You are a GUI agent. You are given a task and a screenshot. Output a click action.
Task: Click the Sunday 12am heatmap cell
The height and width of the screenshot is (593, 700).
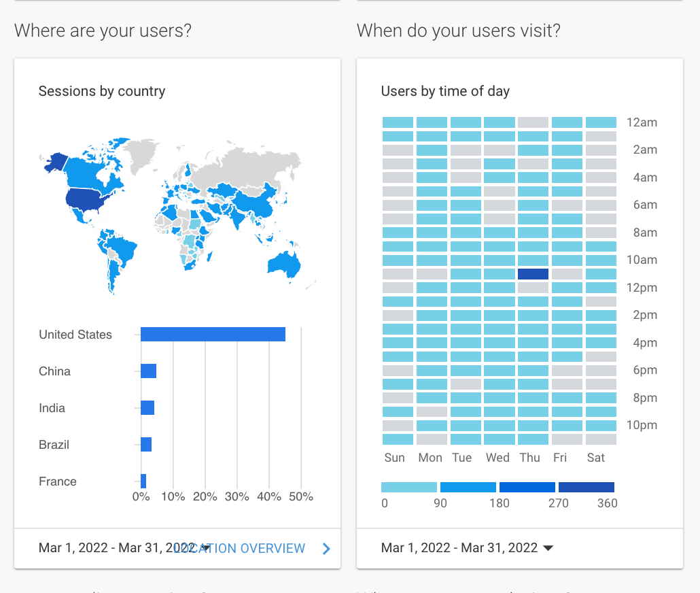[x=398, y=122]
